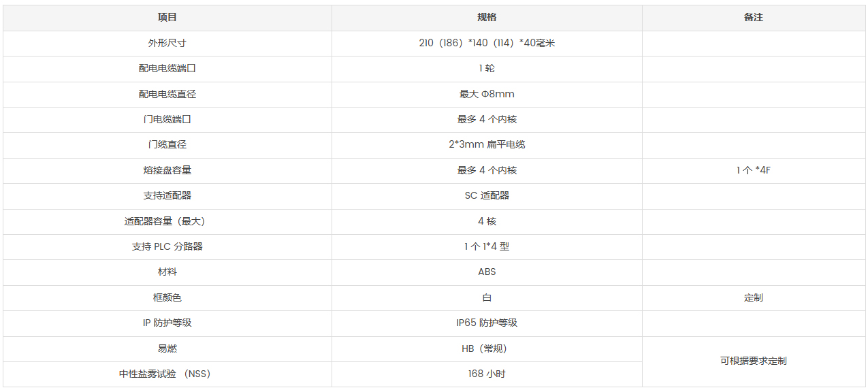Select the 外形尺寸 row label
868x390 pixels.
click(167, 43)
